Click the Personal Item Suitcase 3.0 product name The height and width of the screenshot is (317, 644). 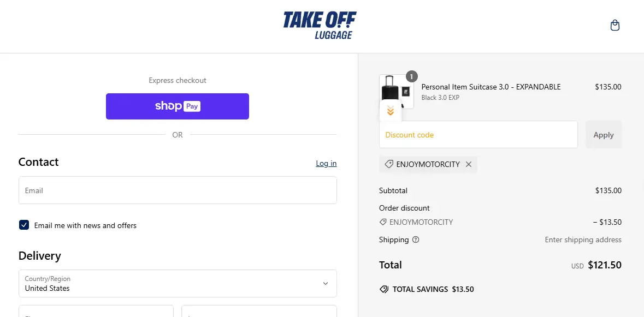(491, 87)
